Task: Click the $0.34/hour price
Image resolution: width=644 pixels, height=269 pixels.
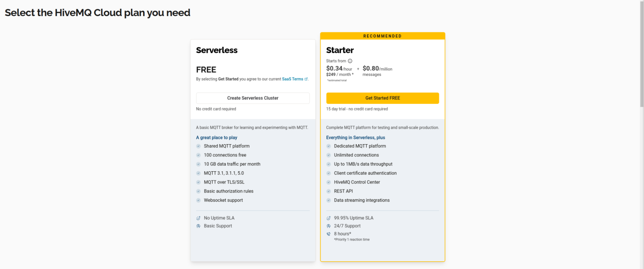Action: coord(339,68)
